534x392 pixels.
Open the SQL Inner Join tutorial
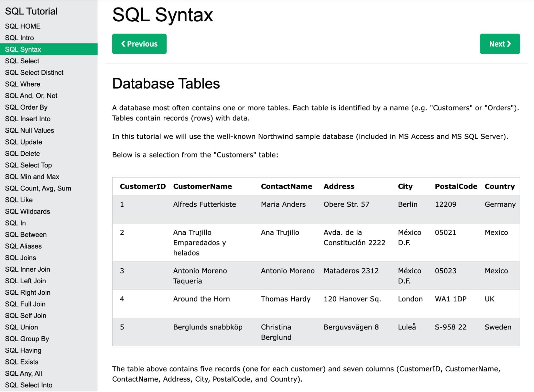pyautogui.click(x=28, y=269)
